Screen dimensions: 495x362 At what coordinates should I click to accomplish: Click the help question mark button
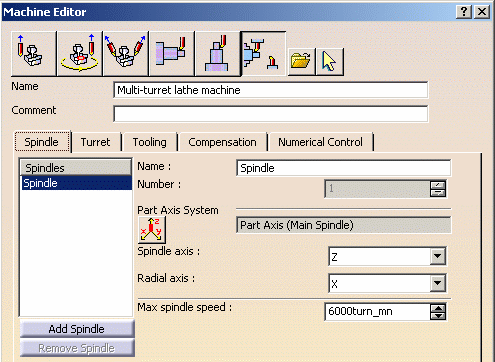[464, 12]
